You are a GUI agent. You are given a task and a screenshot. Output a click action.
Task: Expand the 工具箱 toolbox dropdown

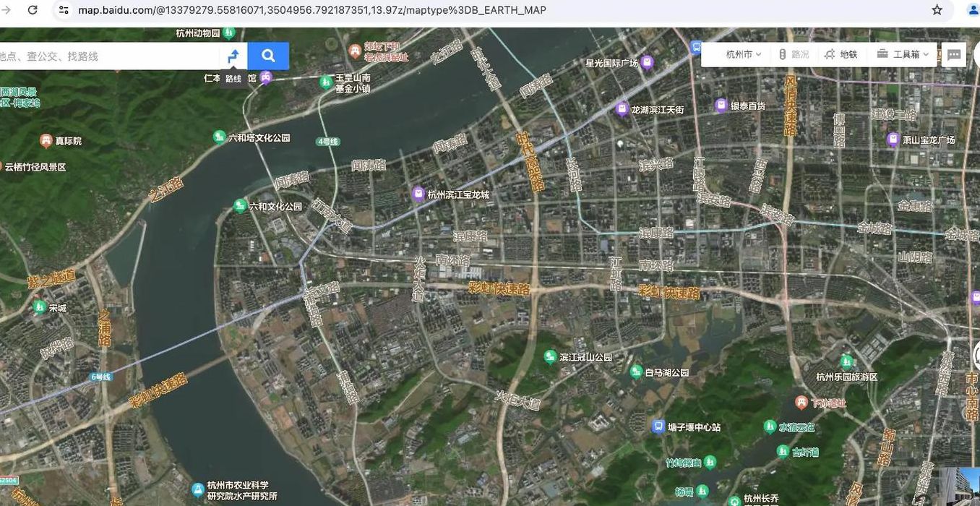pyautogui.click(x=903, y=54)
